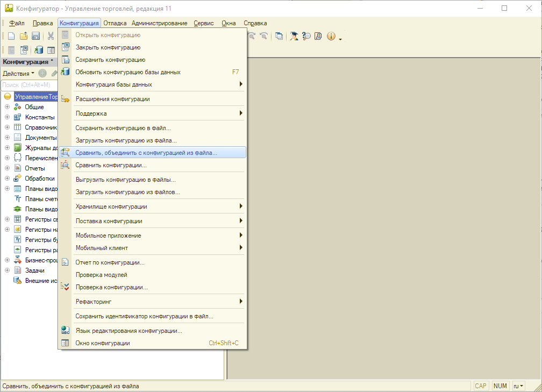Open the Хранилище конфигурации submenu
Image resolution: width=542 pixels, height=392 pixels.
pos(111,206)
